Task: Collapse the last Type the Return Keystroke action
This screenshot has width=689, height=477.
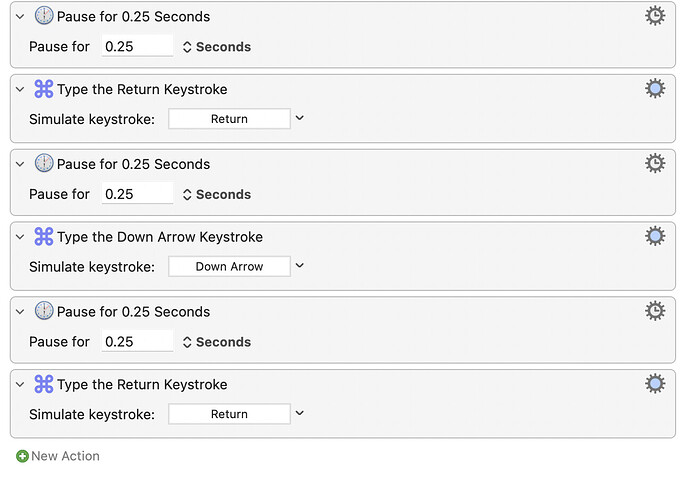Action: [20, 385]
